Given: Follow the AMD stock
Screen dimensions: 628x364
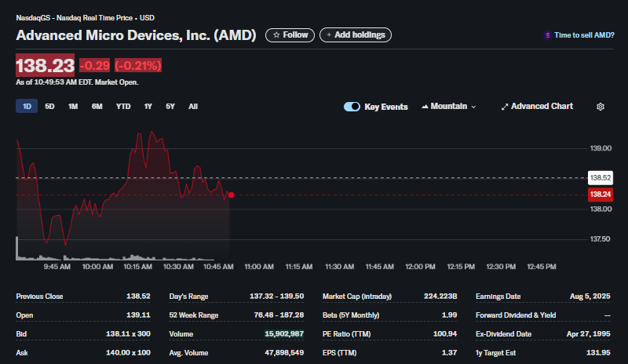Looking at the screenshot, I should 290,35.
